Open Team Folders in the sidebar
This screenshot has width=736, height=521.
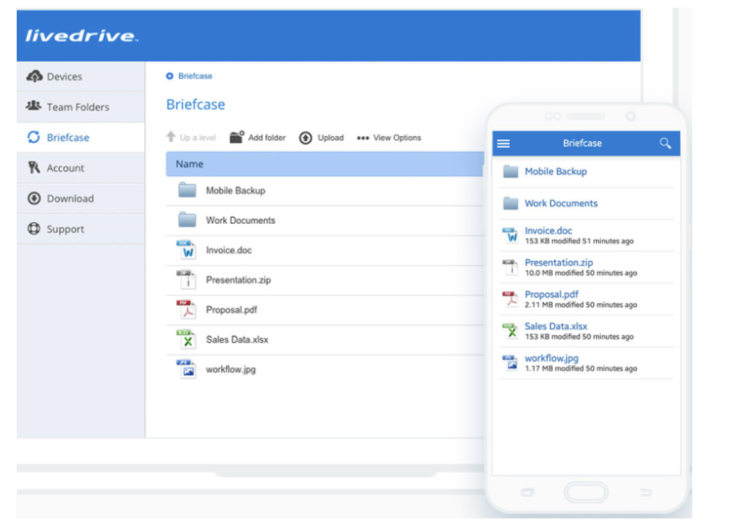click(81, 107)
